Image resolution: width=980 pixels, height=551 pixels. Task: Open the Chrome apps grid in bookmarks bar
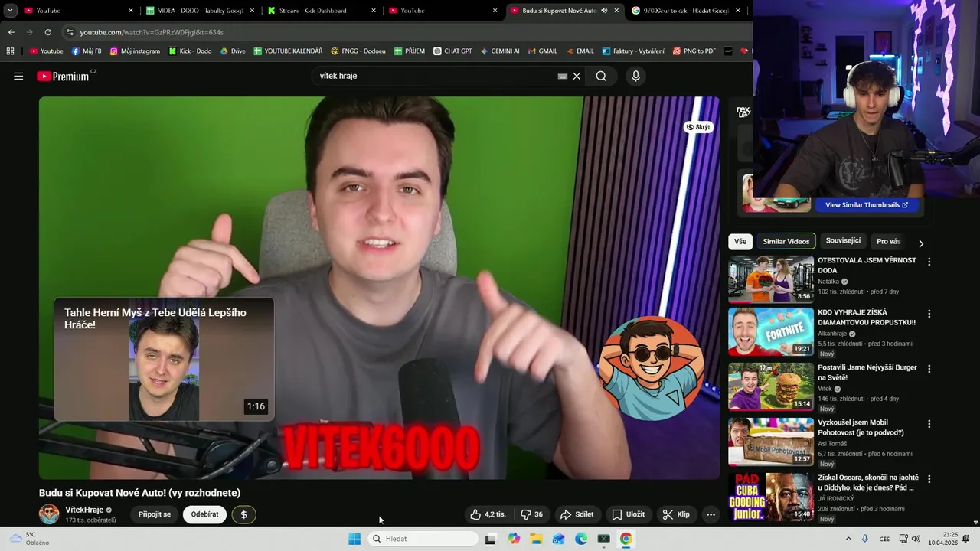pyautogui.click(x=10, y=51)
